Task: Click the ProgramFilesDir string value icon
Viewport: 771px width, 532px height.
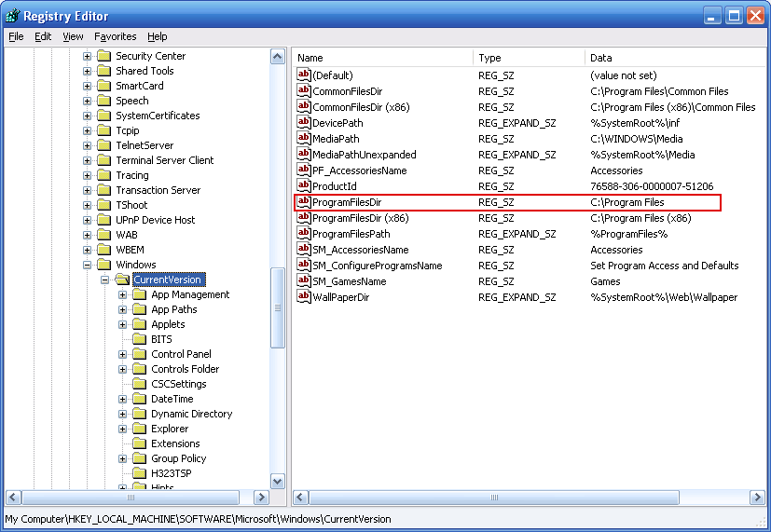Action: tap(304, 201)
